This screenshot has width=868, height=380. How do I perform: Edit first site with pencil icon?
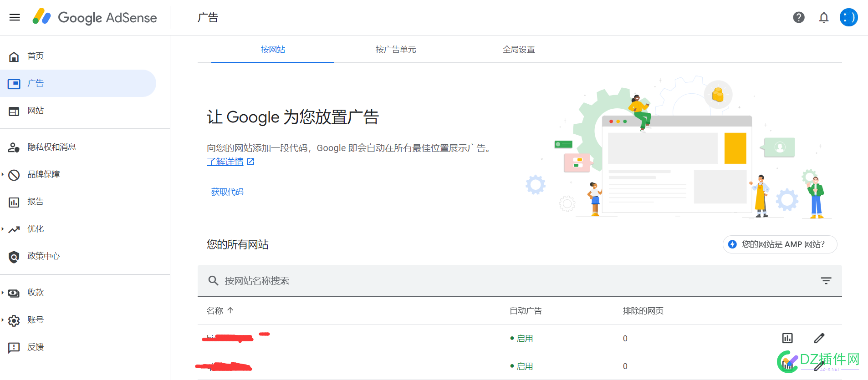click(x=819, y=338)
